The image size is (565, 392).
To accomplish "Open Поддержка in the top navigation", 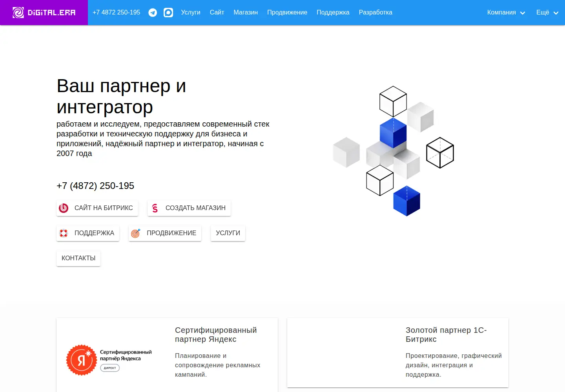I will (333, 13).
